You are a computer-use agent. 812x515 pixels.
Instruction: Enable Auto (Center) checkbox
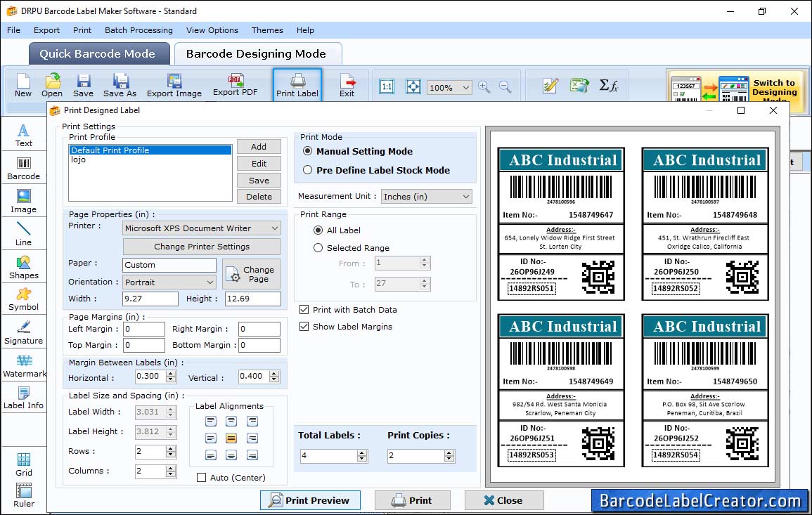pyautogui.click(x=202, y=477)
